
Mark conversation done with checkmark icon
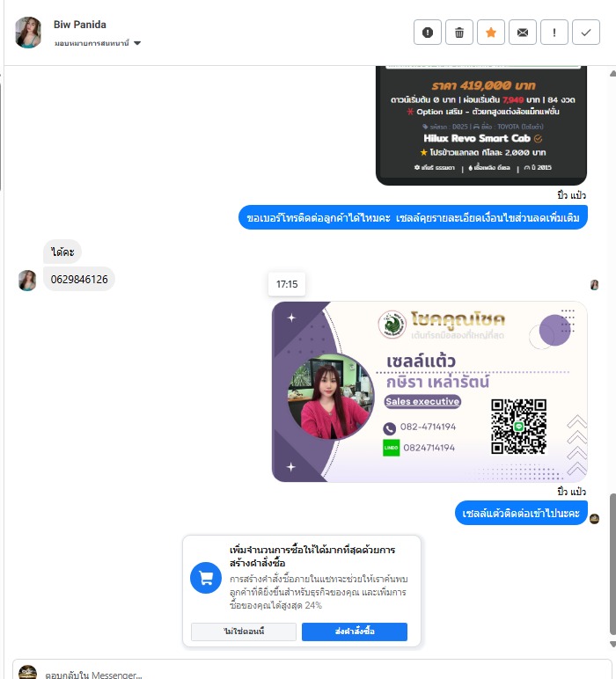586,32
